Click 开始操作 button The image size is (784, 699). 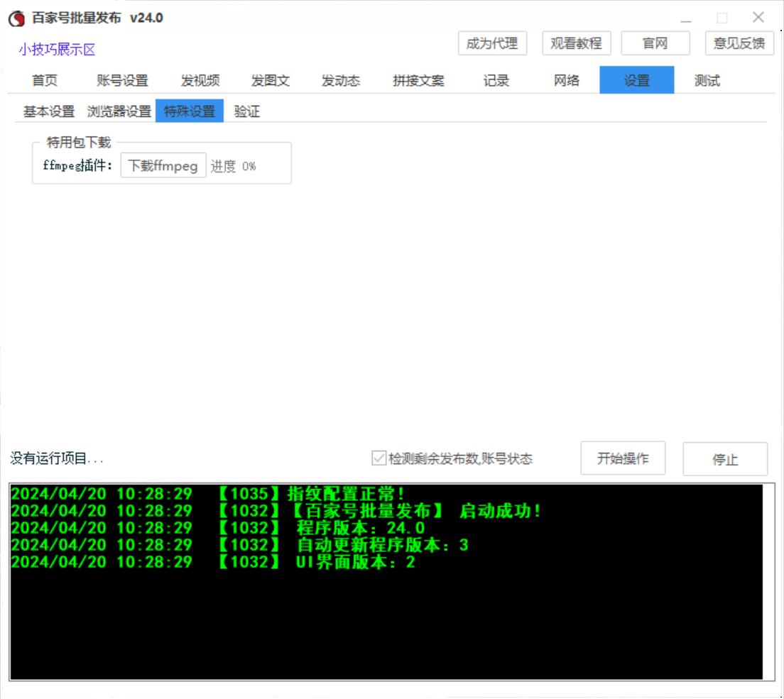click(623, 458)
